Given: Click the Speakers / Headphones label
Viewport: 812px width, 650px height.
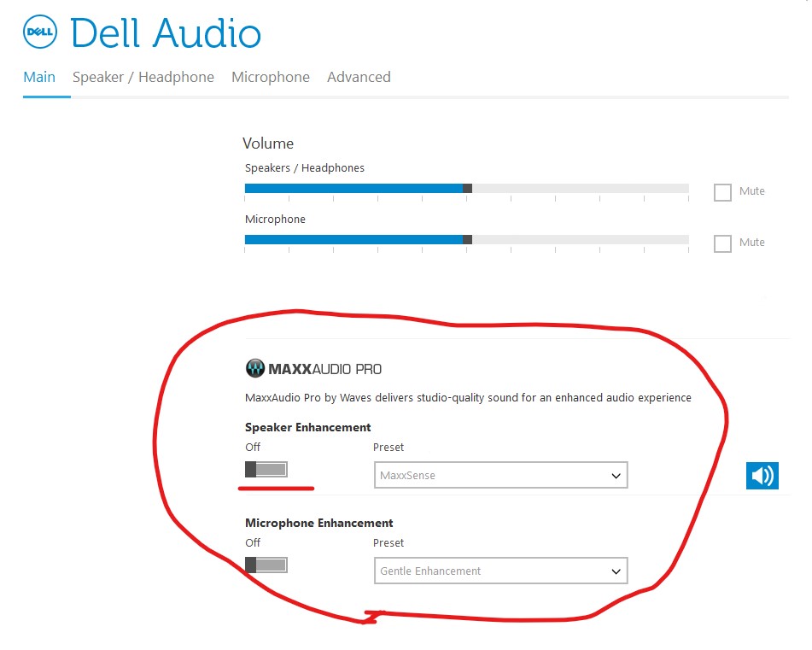Looking at the screenshot, I should coord(305,167).
